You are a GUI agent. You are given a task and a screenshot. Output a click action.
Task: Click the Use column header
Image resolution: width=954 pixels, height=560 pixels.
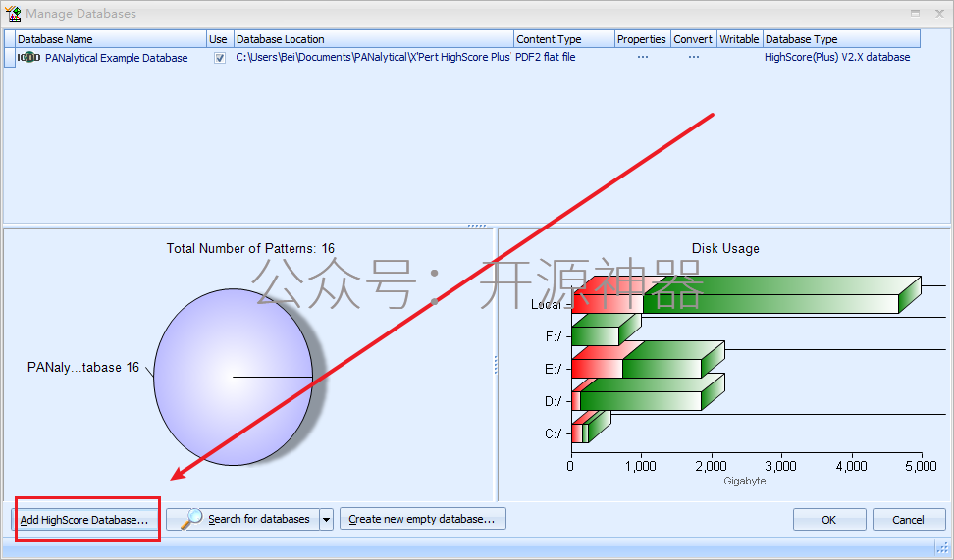220,39
